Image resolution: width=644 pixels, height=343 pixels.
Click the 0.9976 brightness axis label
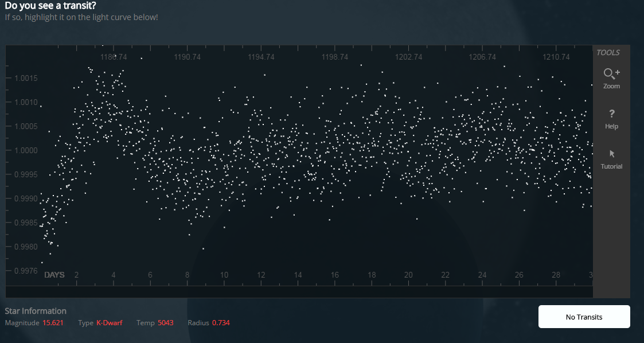26,271
